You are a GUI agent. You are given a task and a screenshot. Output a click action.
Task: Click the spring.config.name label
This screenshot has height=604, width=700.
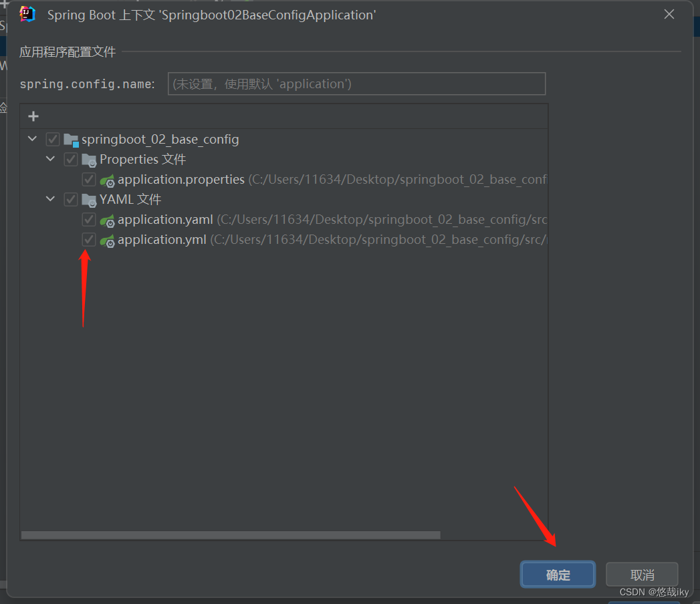pos(87,84)
